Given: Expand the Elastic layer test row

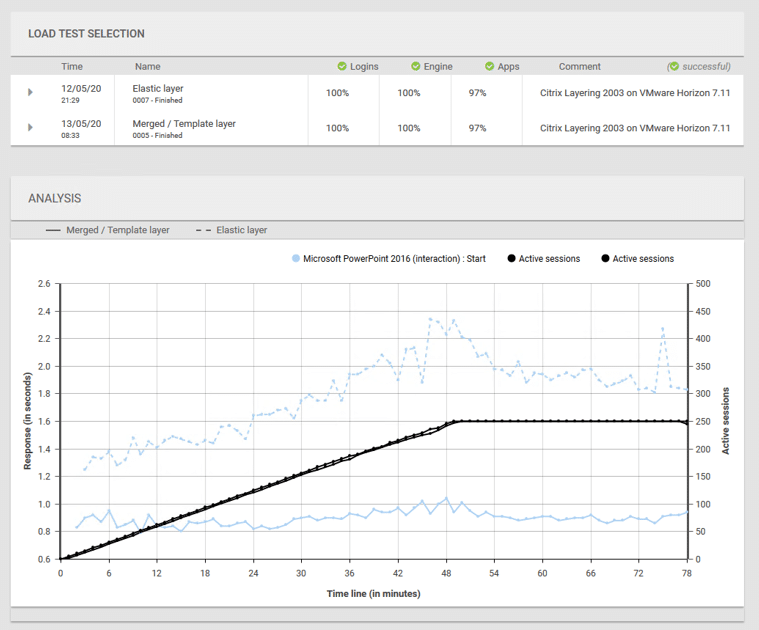Looking at the screenshot, I should 30,92.
